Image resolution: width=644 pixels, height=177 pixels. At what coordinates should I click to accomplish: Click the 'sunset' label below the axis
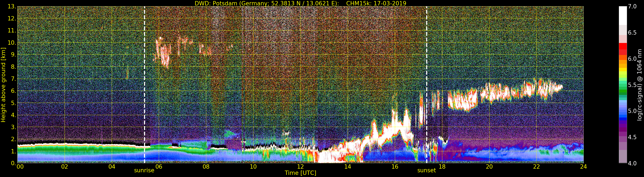tap(426, 171)
